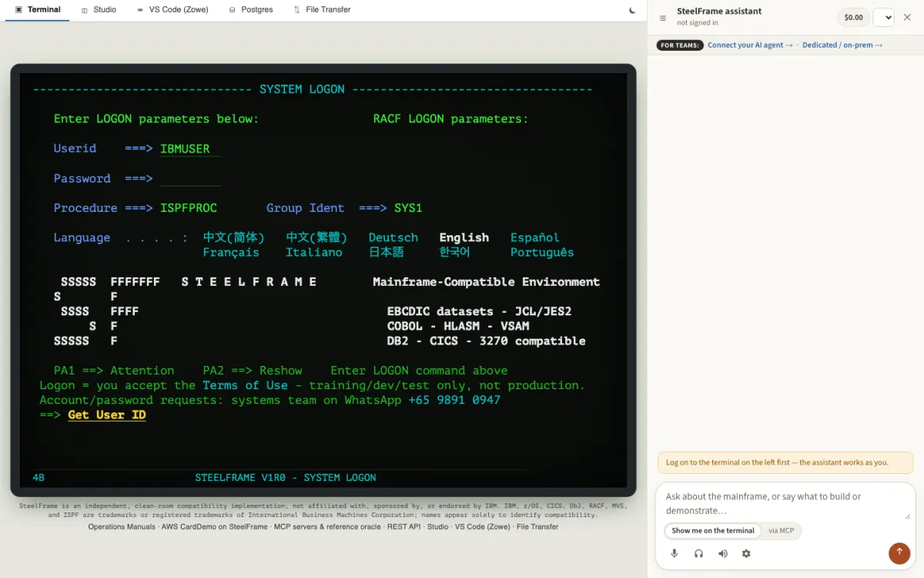Click the Userid input field

[189, 149]
